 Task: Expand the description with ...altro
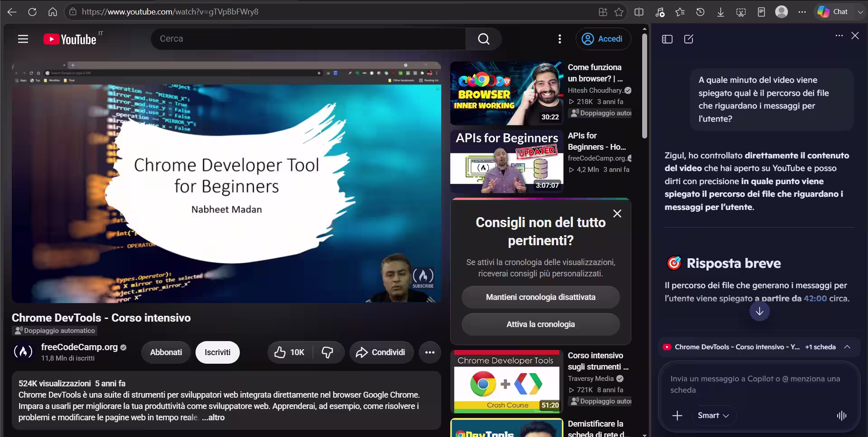[213, 418]
